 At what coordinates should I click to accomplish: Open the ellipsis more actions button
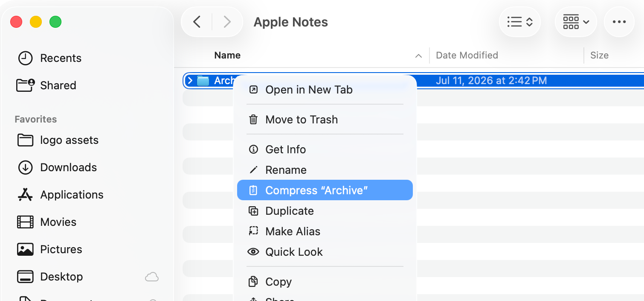point(619,22)
